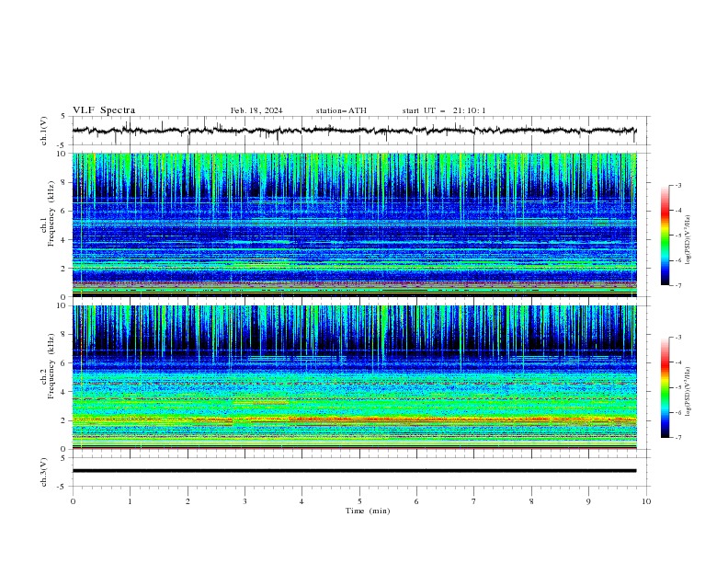Image resolution: width=728 pixels, height=563 pixels.
Task: Click inside the ch.1 spectrogram panel
Action: pyautogui.click(x=355, y=224)
